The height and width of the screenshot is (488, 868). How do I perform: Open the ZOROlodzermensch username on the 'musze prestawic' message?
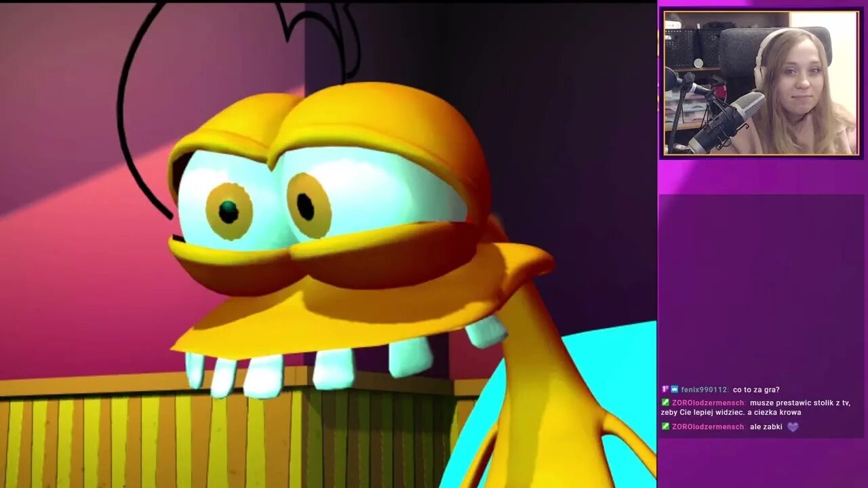tap(708, 403)
